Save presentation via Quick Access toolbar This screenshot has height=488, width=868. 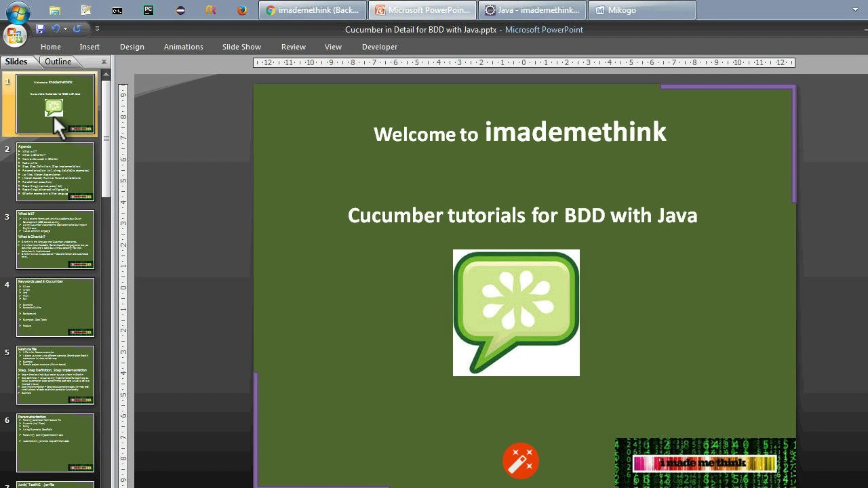click(40, 29)
